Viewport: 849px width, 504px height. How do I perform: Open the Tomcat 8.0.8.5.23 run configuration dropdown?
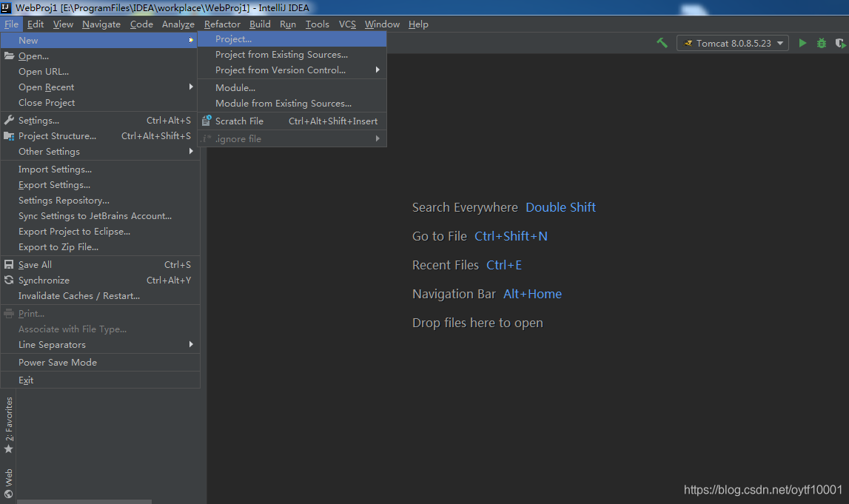click(732, 44)
